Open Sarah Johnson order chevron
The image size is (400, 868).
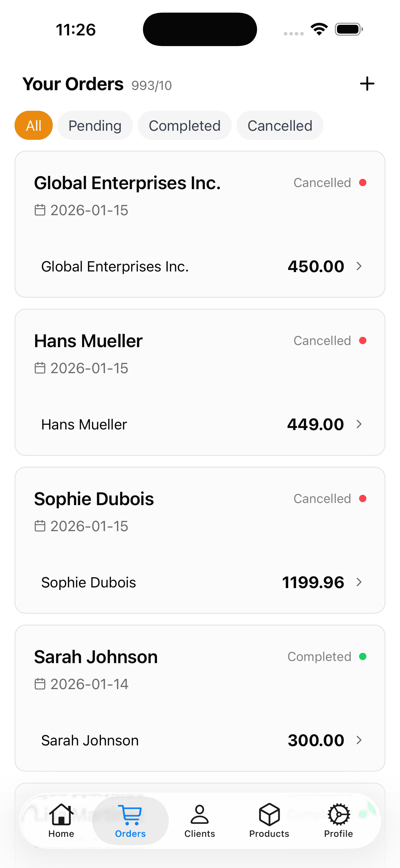359,740
